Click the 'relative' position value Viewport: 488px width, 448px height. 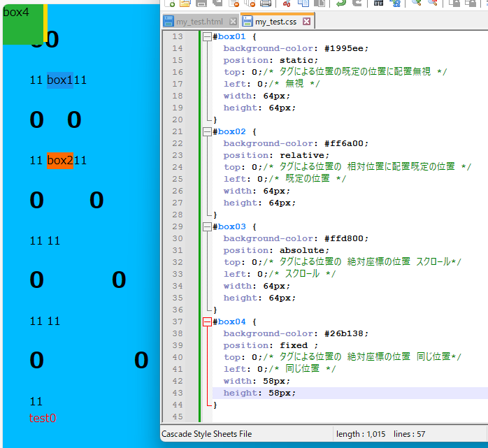tap(302, 155)
